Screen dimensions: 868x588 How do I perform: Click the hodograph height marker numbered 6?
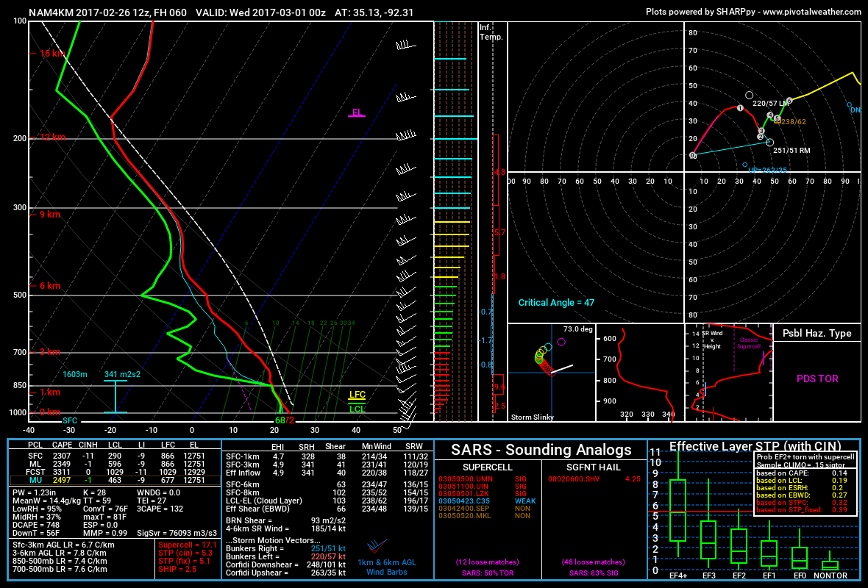point(789,101)
